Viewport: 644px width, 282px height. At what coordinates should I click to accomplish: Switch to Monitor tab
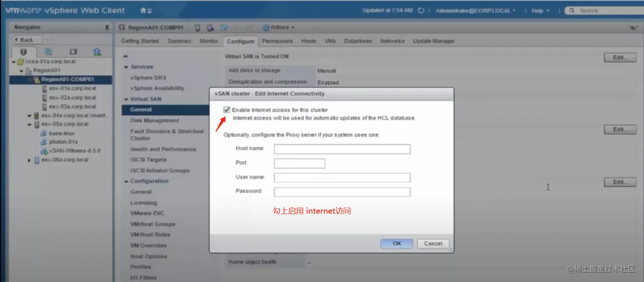(209, 41)
